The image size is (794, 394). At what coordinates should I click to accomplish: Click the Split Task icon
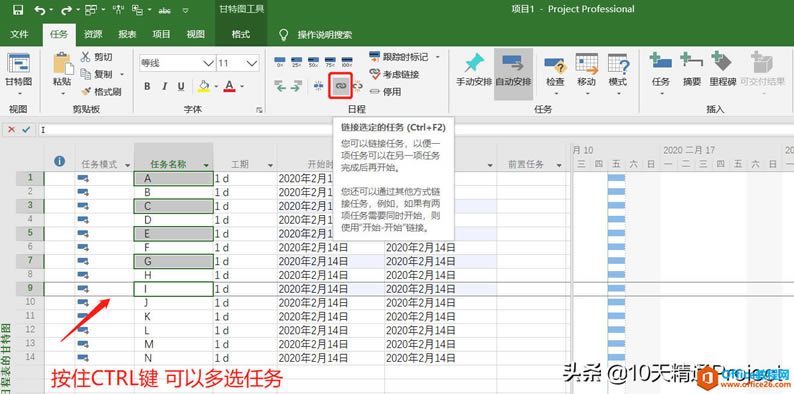[x=319, y=87]
